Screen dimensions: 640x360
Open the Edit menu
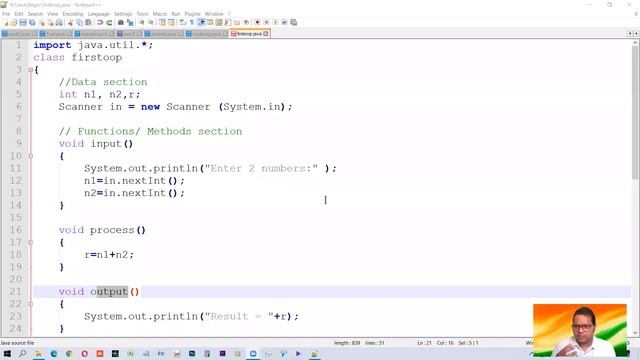(x=19, y=14)
